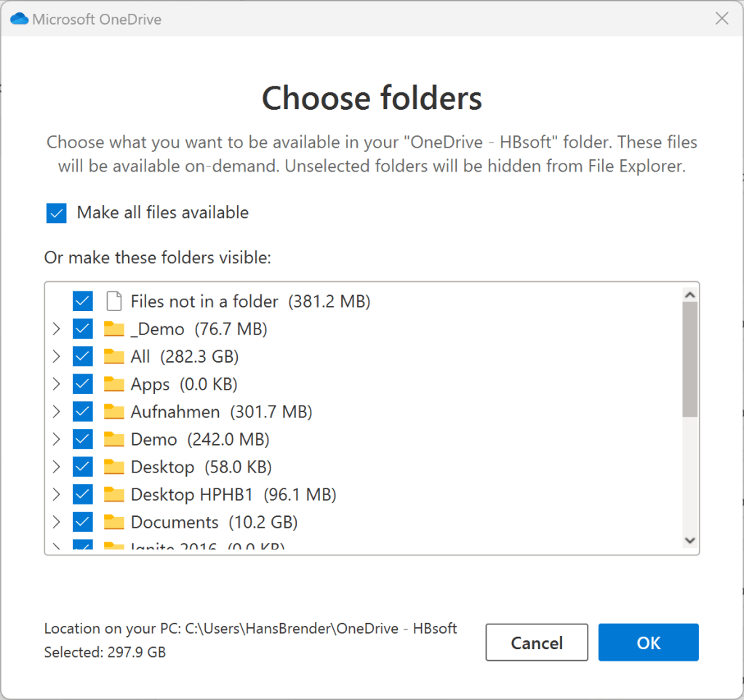Expand the All folder chevron
The height and width of the screenshot is (700, 744).
click(x=56, y=356)
